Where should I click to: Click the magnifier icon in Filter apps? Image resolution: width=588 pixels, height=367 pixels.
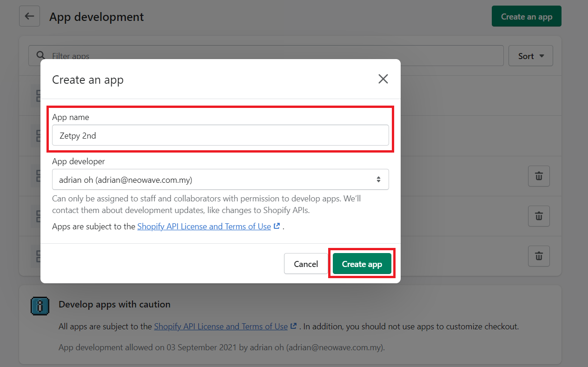41,56
